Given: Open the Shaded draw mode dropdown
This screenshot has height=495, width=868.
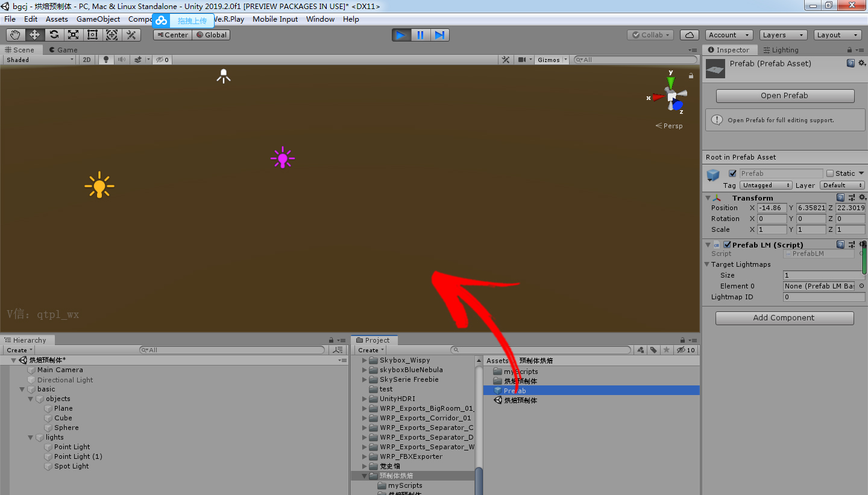Looking at the screenshot, I should 39,60.
